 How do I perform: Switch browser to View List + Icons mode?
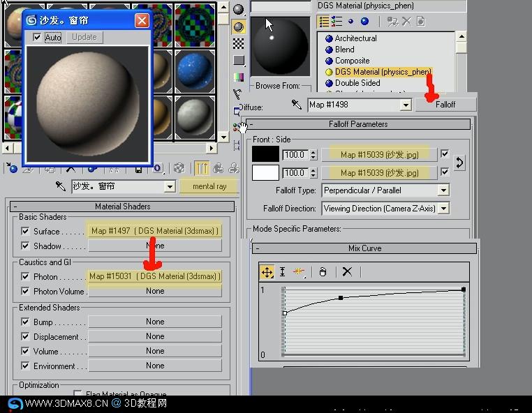(x=337, y=22)
